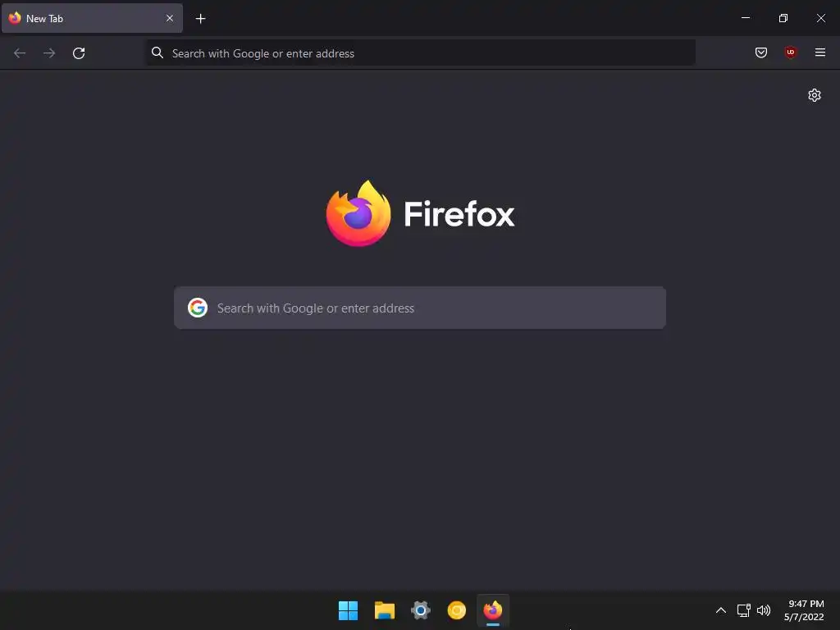Open volume control tray icon
Viewport: 840px width, 630px height.
(764, 610)
